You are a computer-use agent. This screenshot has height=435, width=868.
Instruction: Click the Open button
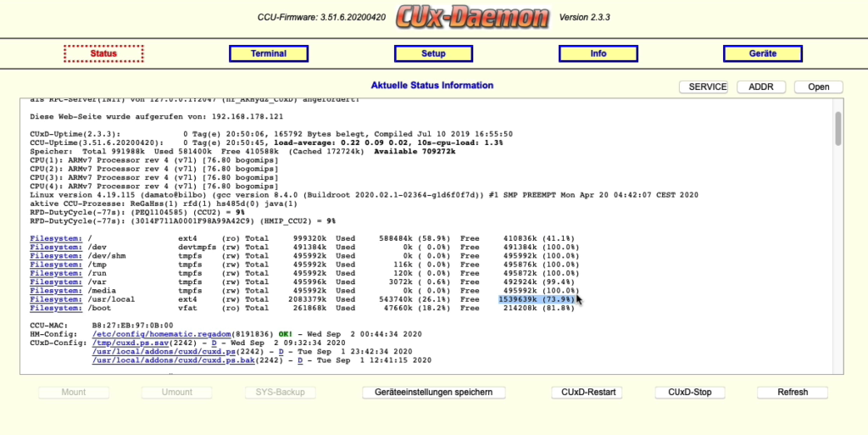[x=819, y=86]
